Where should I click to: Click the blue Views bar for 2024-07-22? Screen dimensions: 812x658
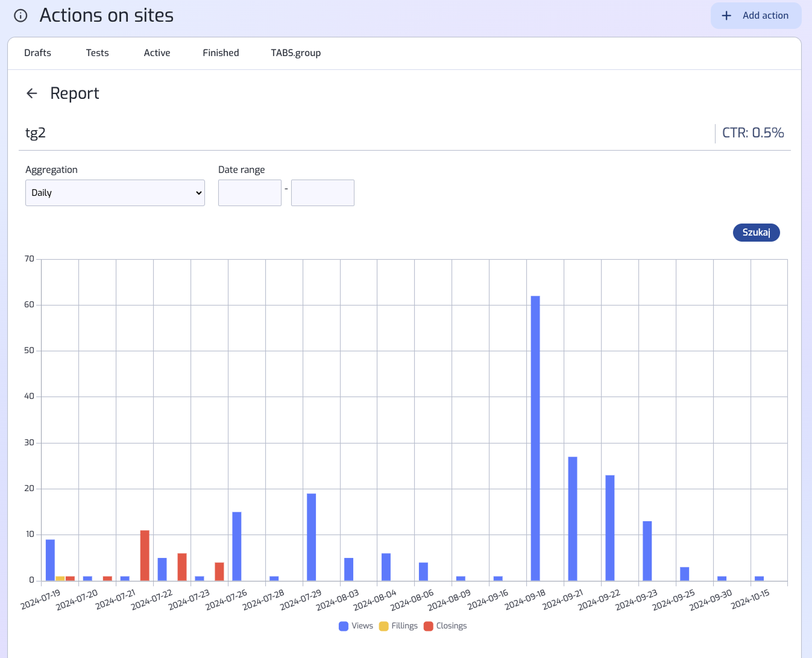coord(162,569)
